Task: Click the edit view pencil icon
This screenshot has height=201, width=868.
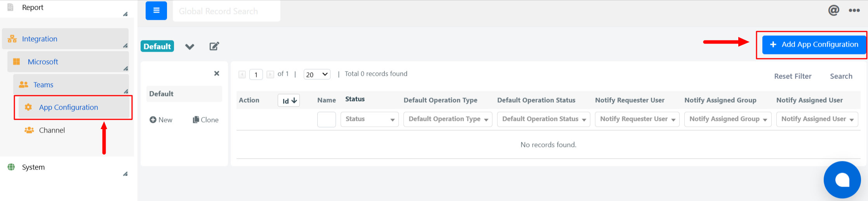Action: (x=214, y=46)
